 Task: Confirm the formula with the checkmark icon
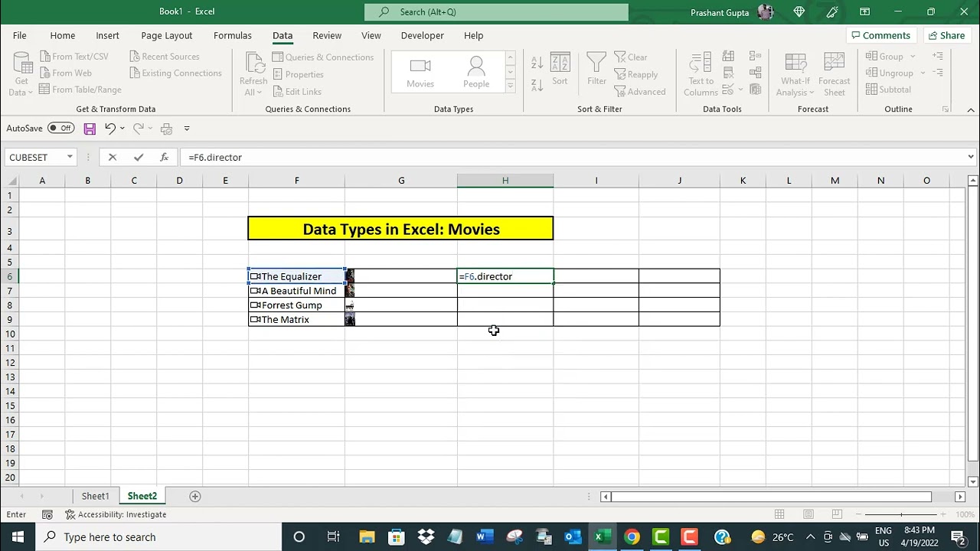(x=139, y=157)
